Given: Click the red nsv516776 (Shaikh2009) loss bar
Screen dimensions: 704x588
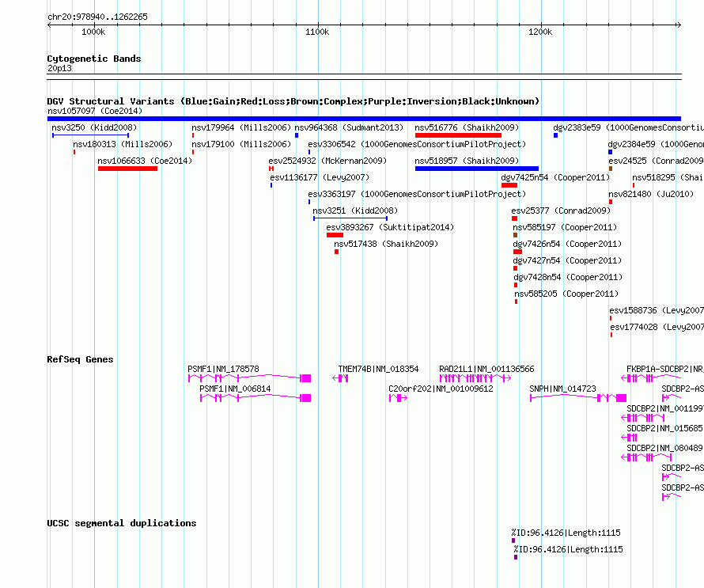Looking at the screenshot, I should pyautogui.click(x=458, y=135).
